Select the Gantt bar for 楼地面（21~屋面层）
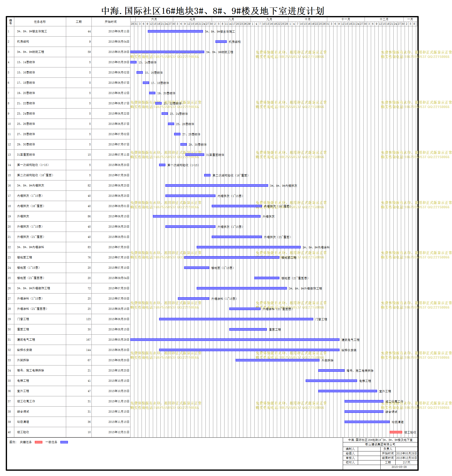The height and width of the screenshot is (476, 452). (267, 278)
